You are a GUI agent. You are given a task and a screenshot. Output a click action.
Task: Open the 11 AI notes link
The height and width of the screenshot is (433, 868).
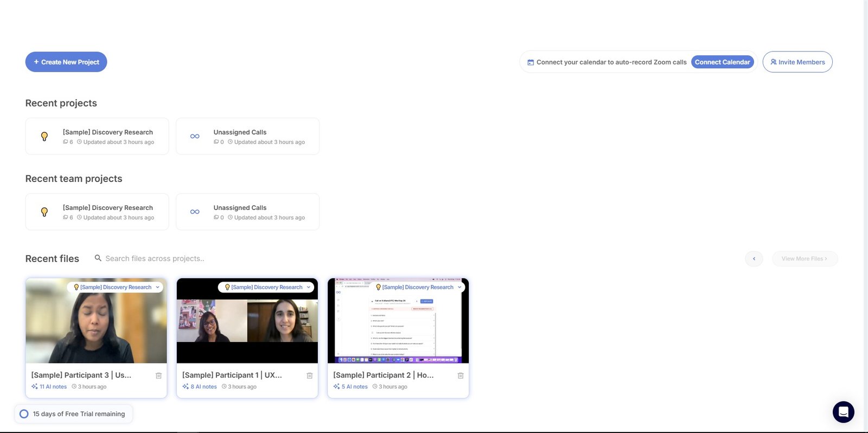click(x=53, y=387)
